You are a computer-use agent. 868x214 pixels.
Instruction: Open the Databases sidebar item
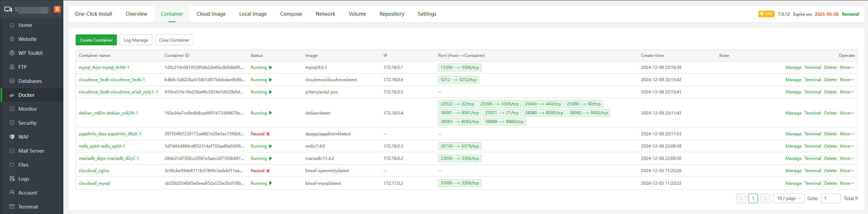30,81
